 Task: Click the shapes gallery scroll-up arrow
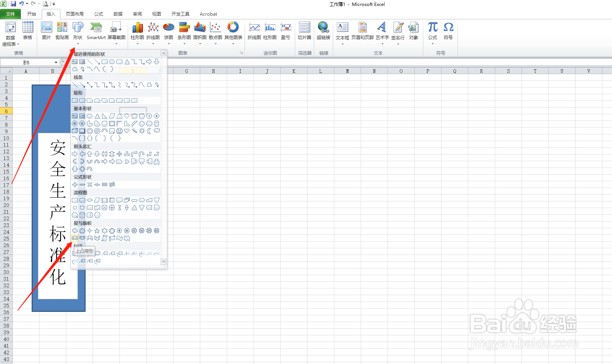pos(163,53)
